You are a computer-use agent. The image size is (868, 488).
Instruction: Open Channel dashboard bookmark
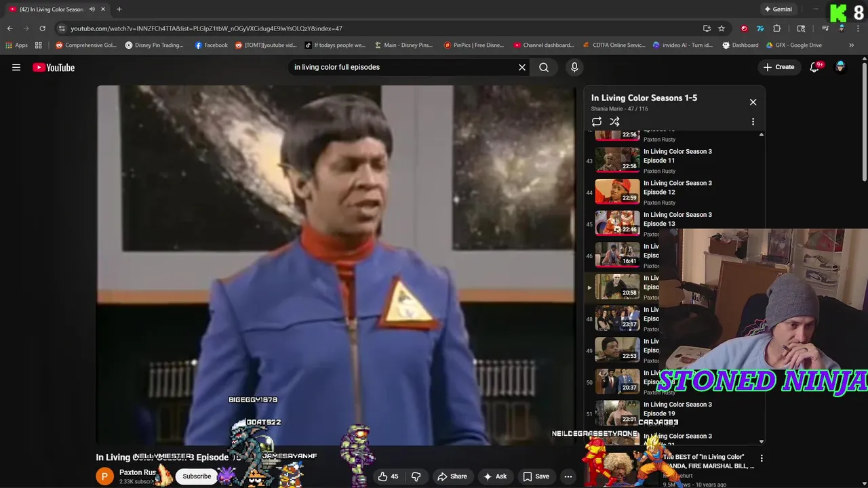point(544,45)
